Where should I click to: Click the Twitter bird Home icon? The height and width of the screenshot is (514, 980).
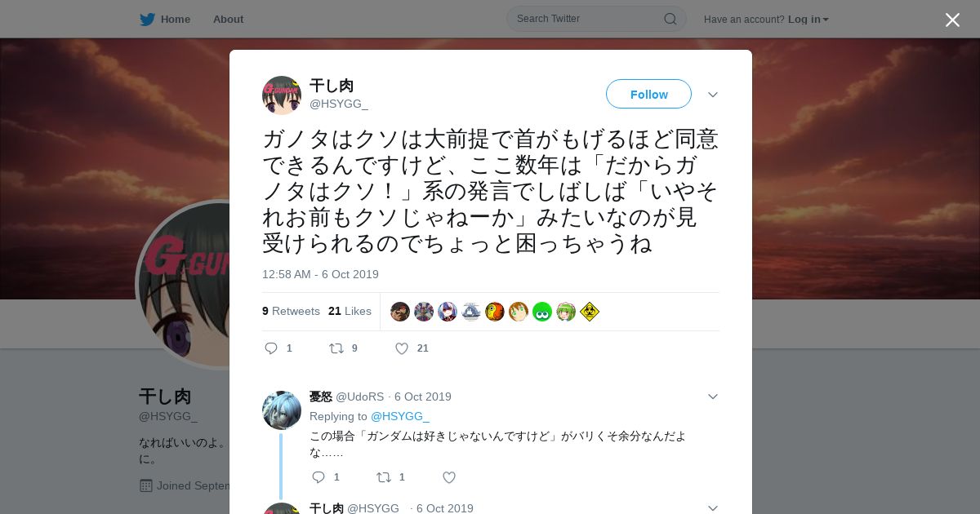click(x=147, y=19)
